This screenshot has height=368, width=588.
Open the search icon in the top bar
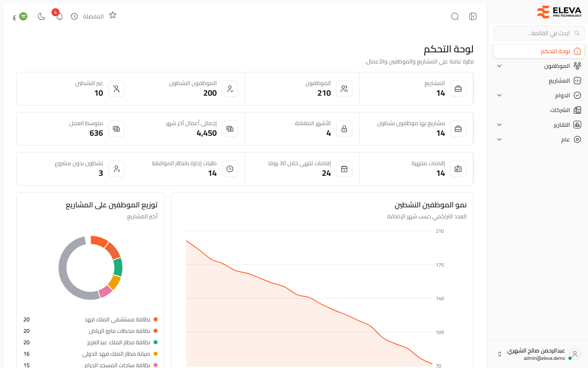(455, 16)
